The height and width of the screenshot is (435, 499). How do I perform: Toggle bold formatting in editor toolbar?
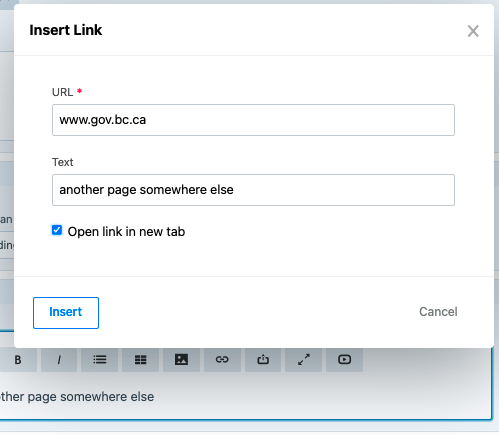18,360
